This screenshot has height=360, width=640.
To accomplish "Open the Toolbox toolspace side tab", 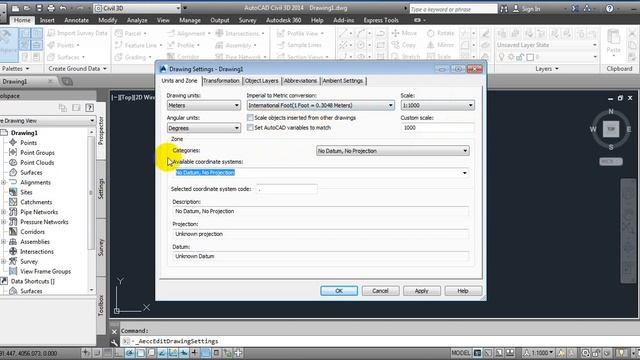I will tap(101, 305).
